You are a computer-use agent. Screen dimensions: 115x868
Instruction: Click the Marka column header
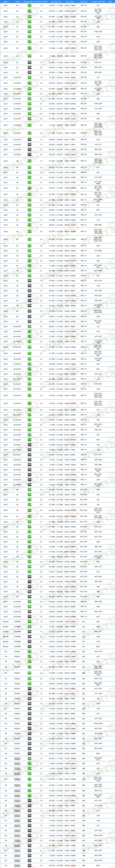6,1
